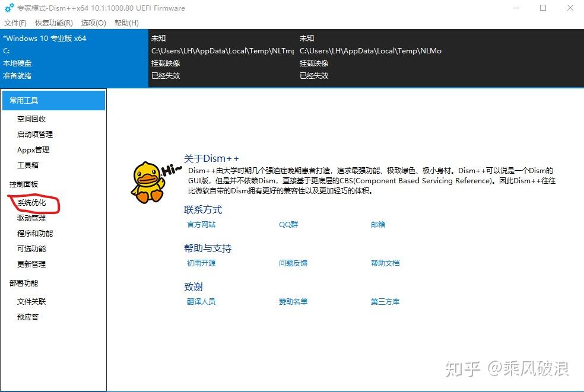Open the 帮助文档 help documentation
584x392 pixels.
pyautogui.click(x=385, y=263)
